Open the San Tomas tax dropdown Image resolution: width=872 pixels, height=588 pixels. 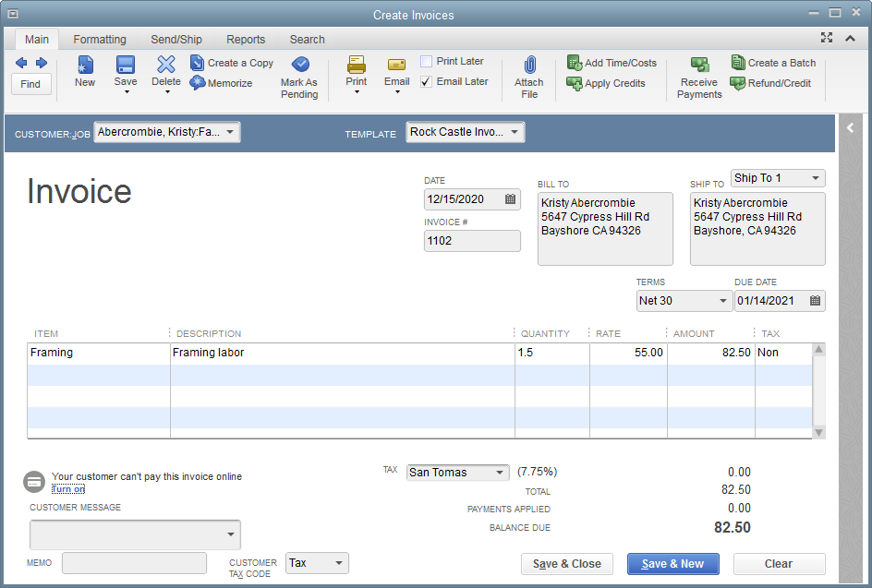[x=500, y=473]
